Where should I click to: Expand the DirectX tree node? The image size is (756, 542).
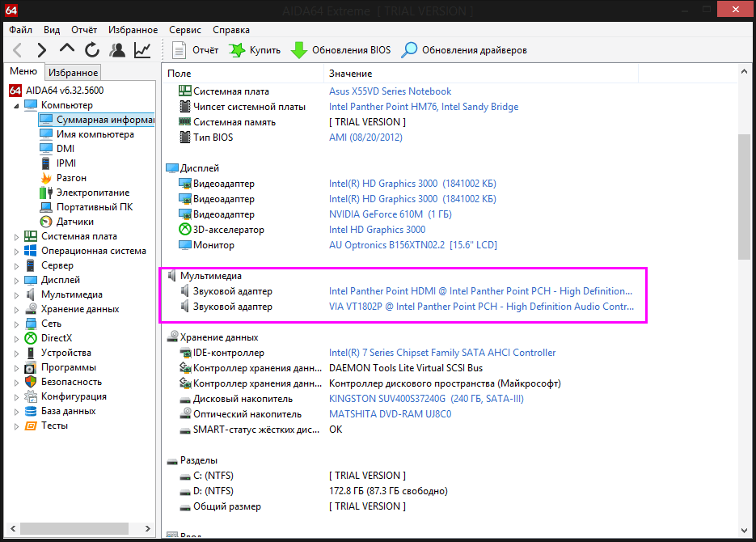coord(16,338)
